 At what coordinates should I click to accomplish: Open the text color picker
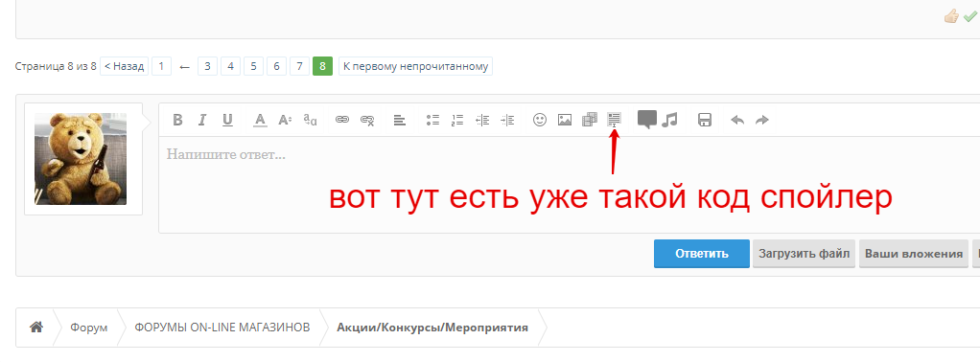[260, 120]
